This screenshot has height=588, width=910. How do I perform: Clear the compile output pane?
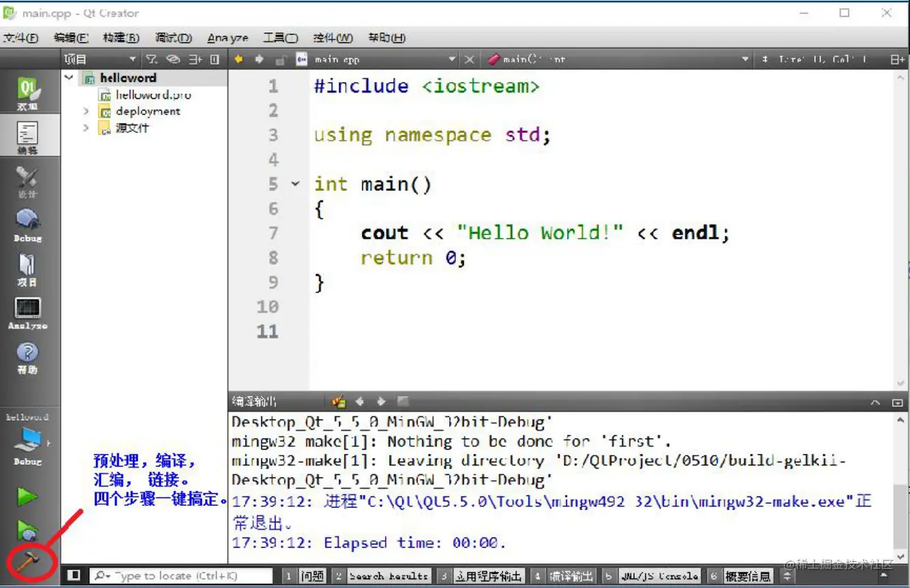[338, 401]
